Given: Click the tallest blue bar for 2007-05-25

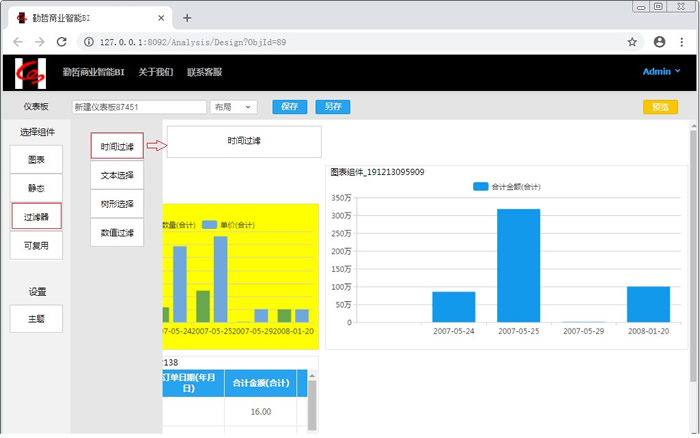Looking at the screenshot, I should point(518,265).
